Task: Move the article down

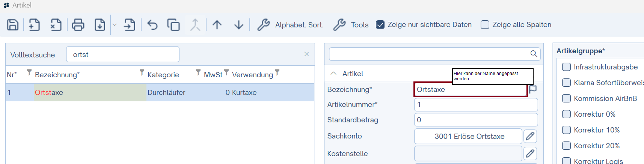Action: point(239,25)
